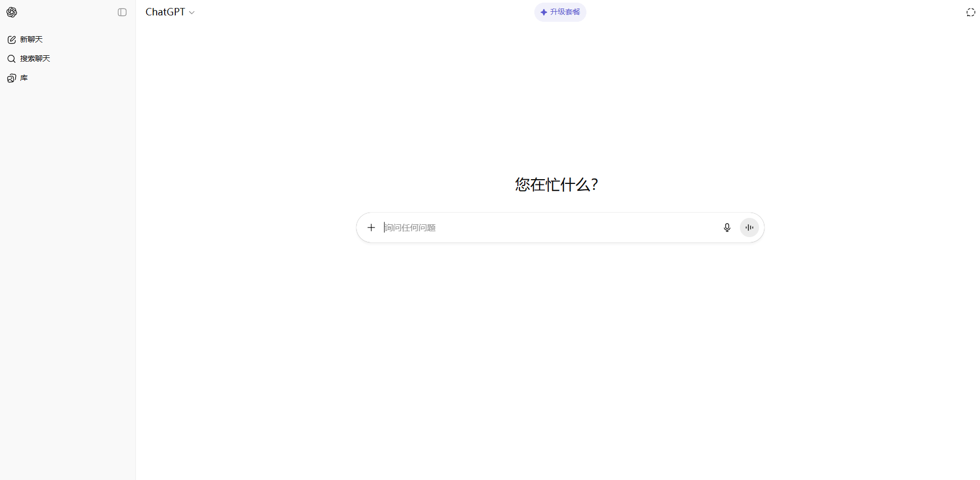Screen dimensions: 980x480
Task: Launch voice mode with waveform button
Action: (x=749, y=228)
